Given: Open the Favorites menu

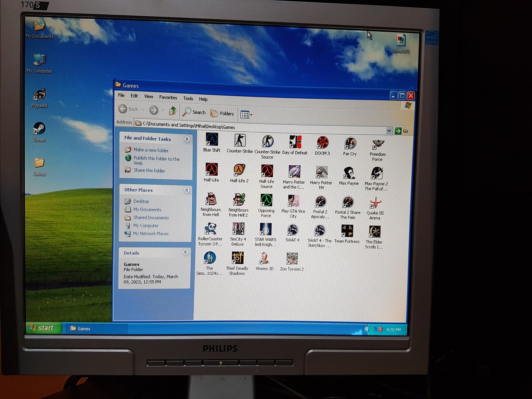Looking at the screenshot, I should click(x=168, y=97).
